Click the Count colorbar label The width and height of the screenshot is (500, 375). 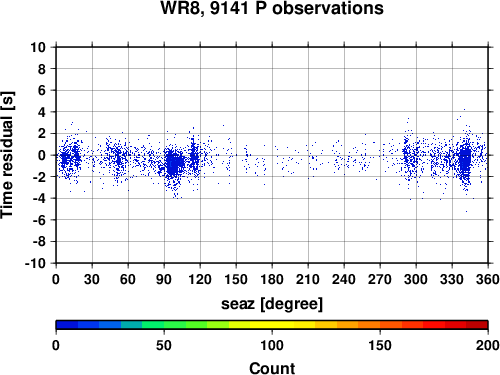272,368
